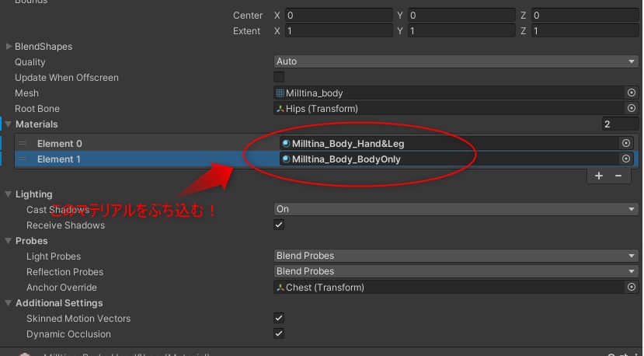Grab the reorder handle of Element 1
644x356 pixels.
coord(23,159)
